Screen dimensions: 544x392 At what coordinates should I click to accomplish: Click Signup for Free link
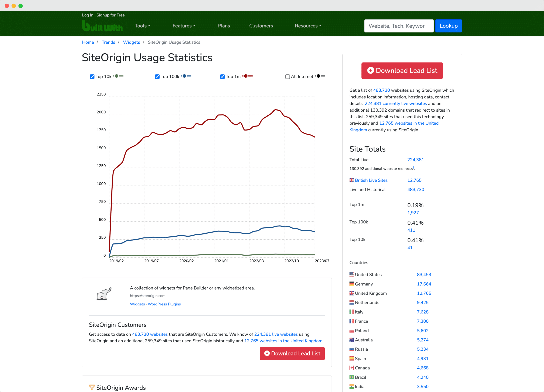pyautogui.click(x=110, y=15)
